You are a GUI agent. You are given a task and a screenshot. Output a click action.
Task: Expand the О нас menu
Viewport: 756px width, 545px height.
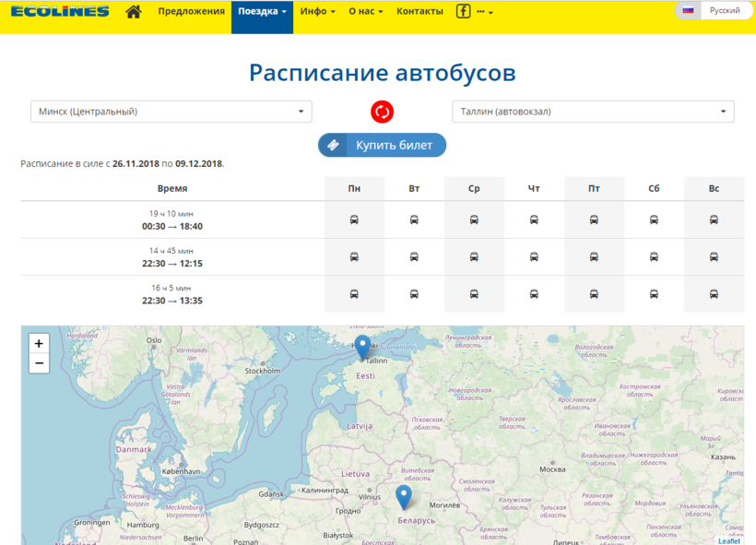click(x=365, y=12)
